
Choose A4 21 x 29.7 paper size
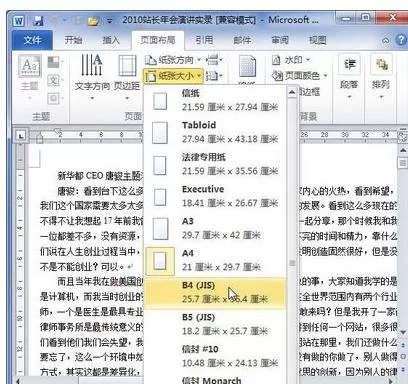215,260
